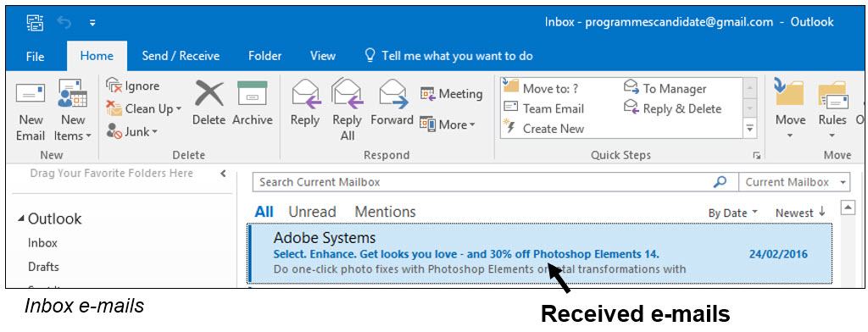Click message list scroll up arrow
Screen dimensions: 868x332
coord(848,207)
